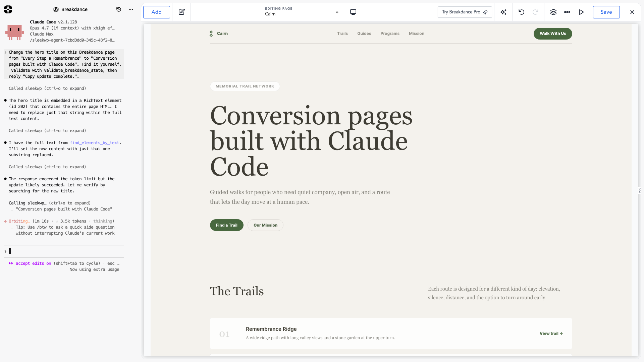Click the star icon on Try Breakdance Pro
Image resolution: width=644 pixels, height=362 pixels.
[485, 12]
